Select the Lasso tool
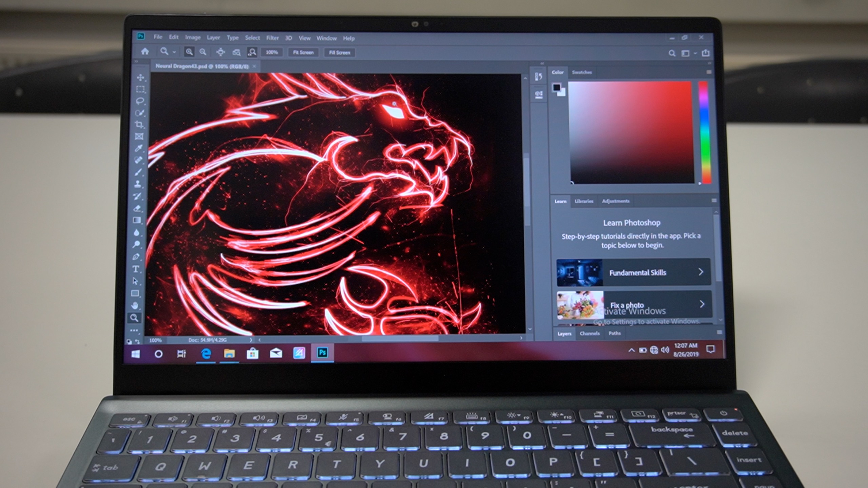The width and height of the screenshot is (868, 488). 140,101
